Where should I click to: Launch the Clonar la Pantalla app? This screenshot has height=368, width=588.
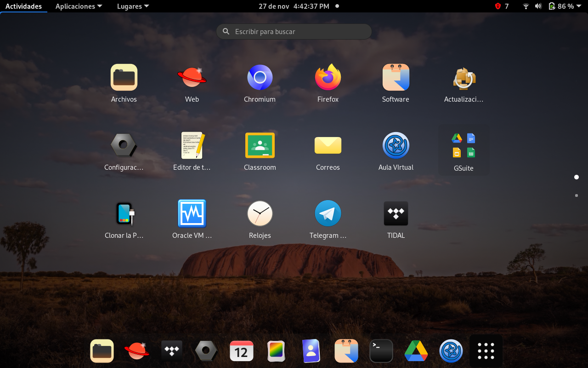pyautogui.click(x=124, y=213)
